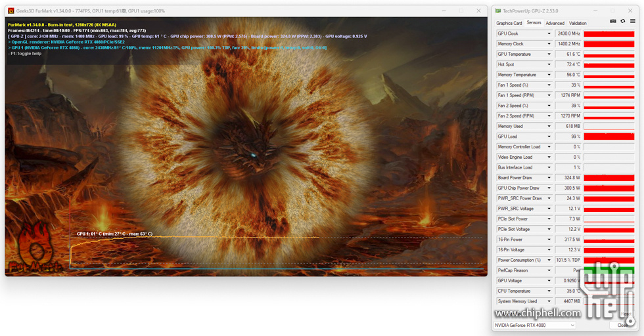Expand the Fan 1 Speed (RPM) dropdown
This screenshot has width=644, height=336.
tap(549, 95)
